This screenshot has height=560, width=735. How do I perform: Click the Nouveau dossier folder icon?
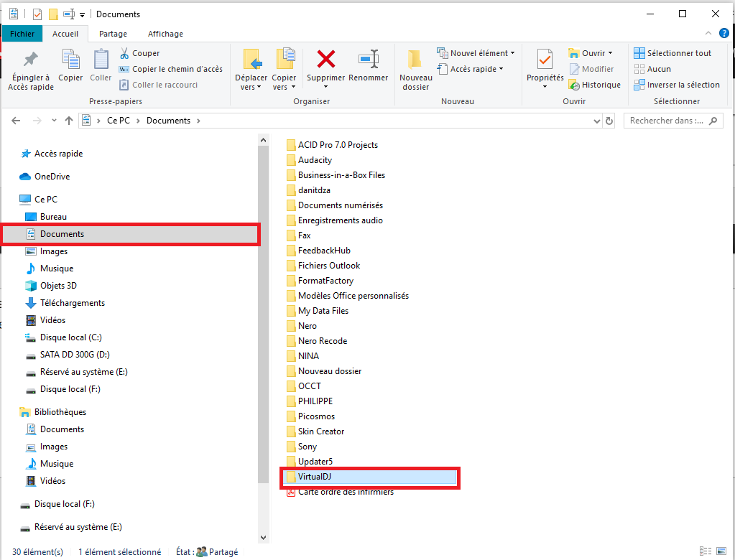coord(415,60)
